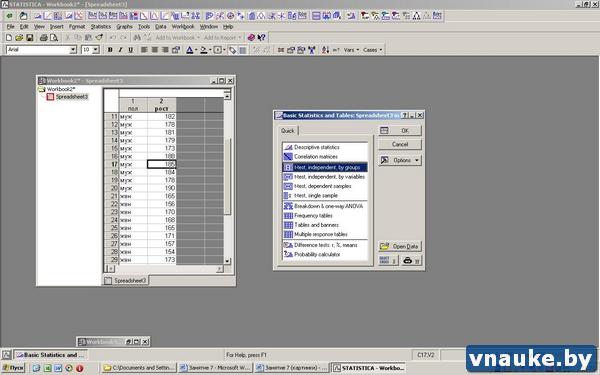Expand the Options dropdown button

400,160
